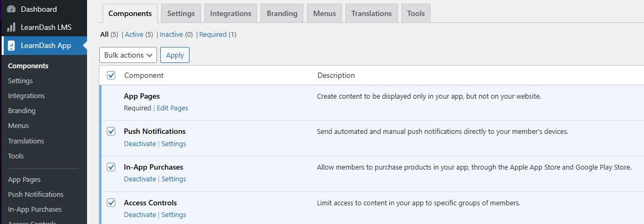
Task: Open In-App Purchases component Settings link
Action: click(174, 179)
